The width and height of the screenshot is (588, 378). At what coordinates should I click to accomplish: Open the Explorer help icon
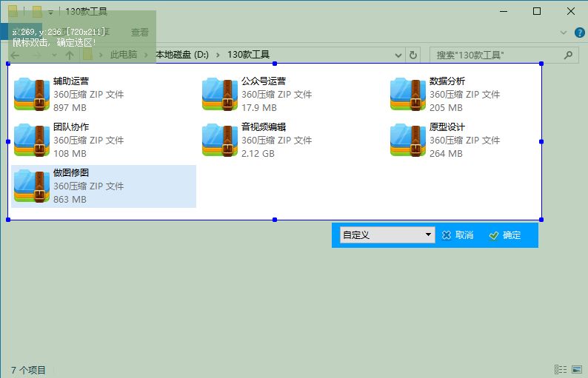click(x=579, y=33)
